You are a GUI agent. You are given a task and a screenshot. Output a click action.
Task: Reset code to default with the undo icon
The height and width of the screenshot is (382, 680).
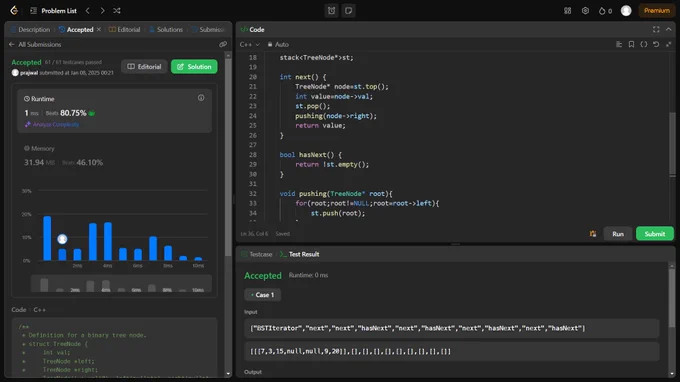pyautogui.click(x=656, y=44)
